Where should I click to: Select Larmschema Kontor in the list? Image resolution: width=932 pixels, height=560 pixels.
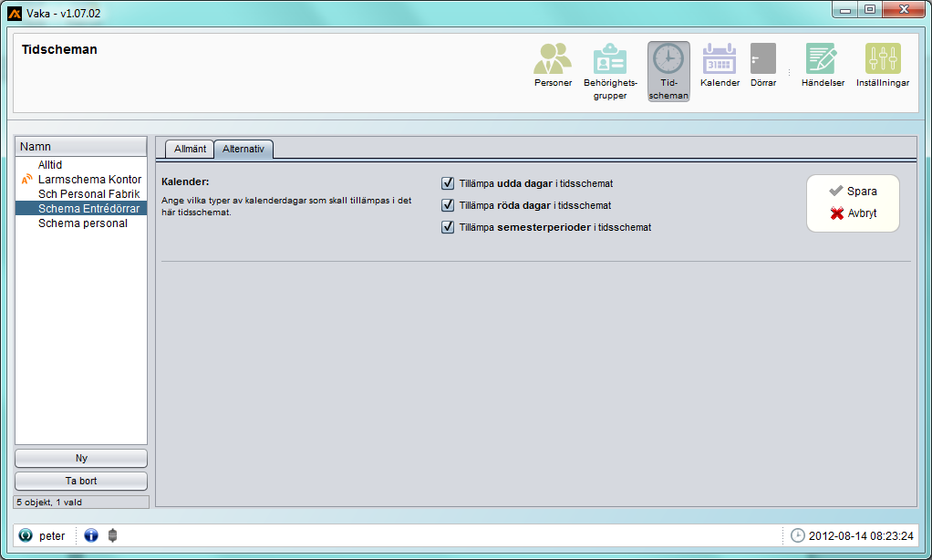point(81,180)
